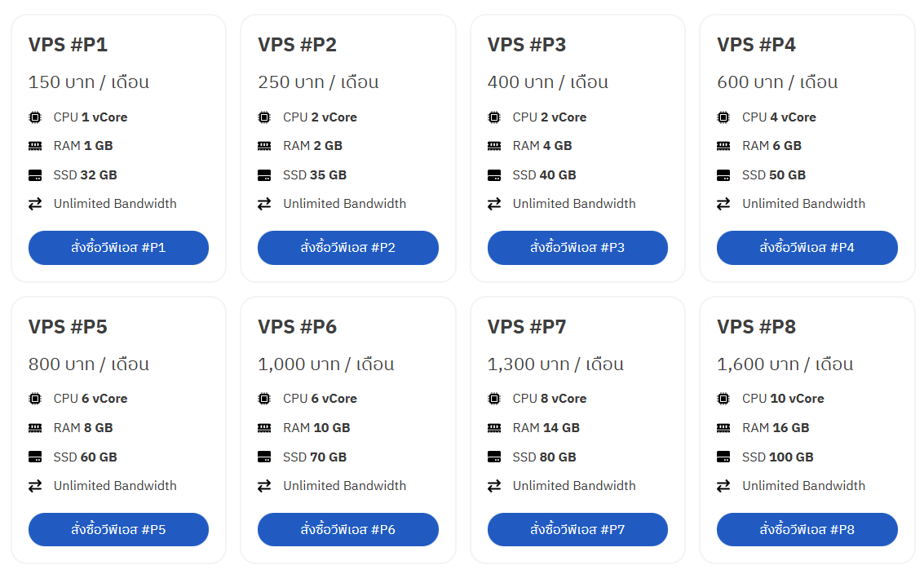Screen dimensions: 924x574
Task: Click the RAM icon on VPS #P2 card
Action: [x=264, y=145]
